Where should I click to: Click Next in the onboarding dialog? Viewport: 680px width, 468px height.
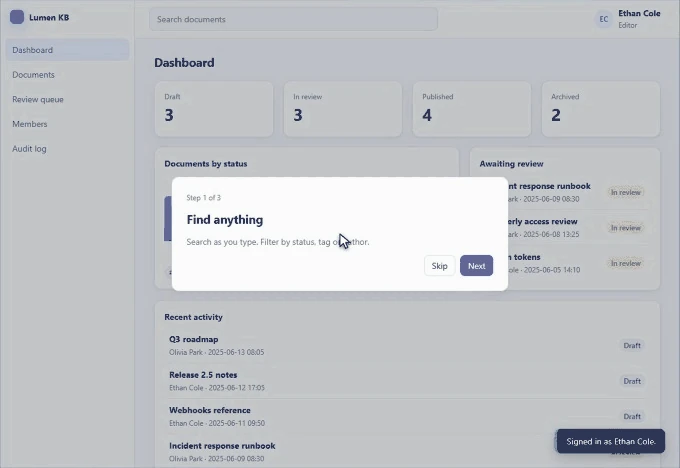click(476, 265)
